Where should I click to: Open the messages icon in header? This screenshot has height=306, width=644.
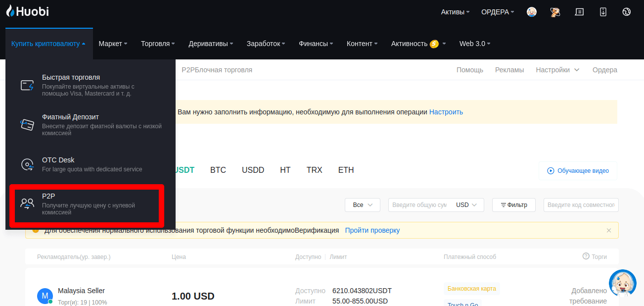[579, 12]
